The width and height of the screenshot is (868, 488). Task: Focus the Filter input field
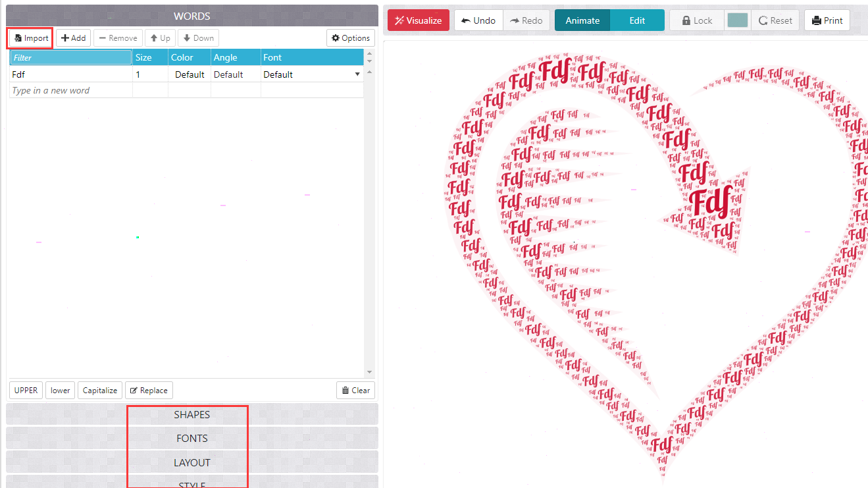[71, 57]
